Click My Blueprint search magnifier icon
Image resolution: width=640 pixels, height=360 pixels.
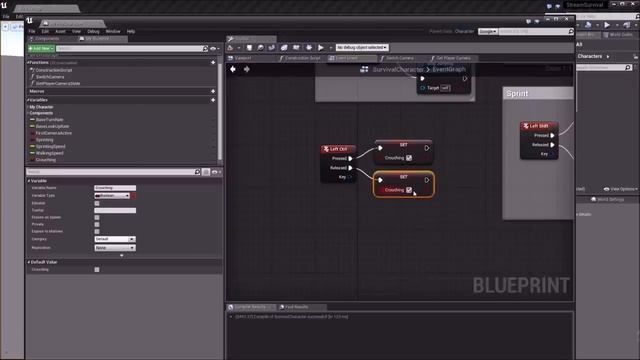pyautogui.click(x=205, y=49)
